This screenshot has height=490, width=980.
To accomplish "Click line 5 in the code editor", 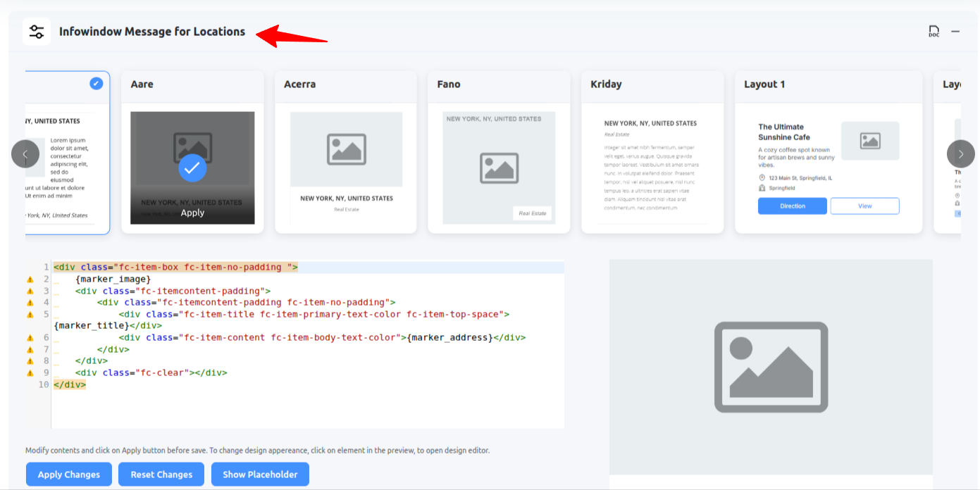I will pyautogui.click(x=282, y=314).
